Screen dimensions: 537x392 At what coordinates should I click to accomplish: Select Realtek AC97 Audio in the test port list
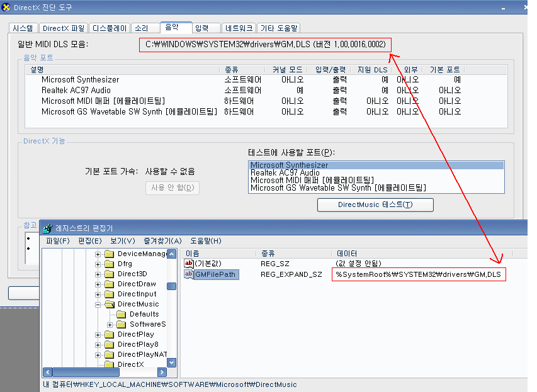pyautogui.click(x=376, y=172)
